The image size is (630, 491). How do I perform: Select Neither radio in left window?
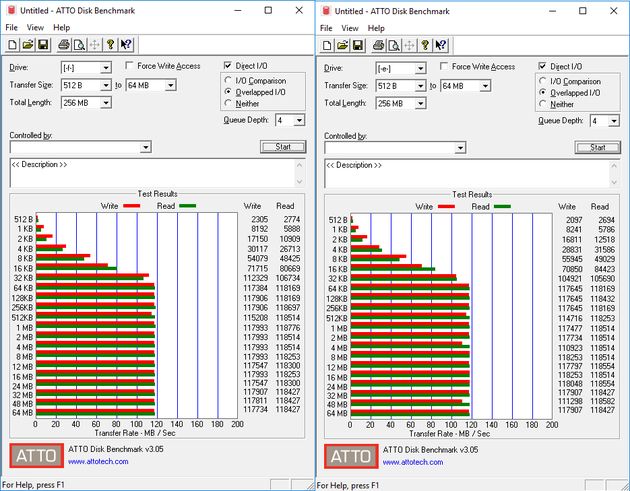click(x=228, y=103)
